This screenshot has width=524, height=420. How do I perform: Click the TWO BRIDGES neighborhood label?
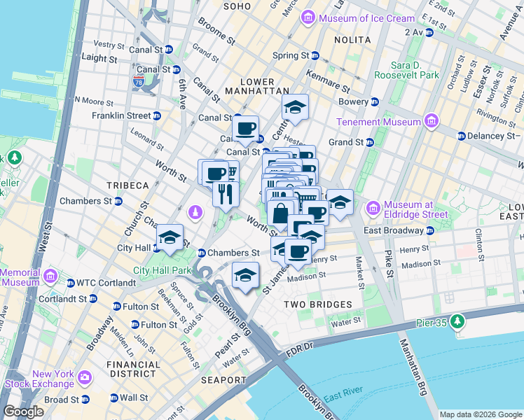tap(318, 304)
